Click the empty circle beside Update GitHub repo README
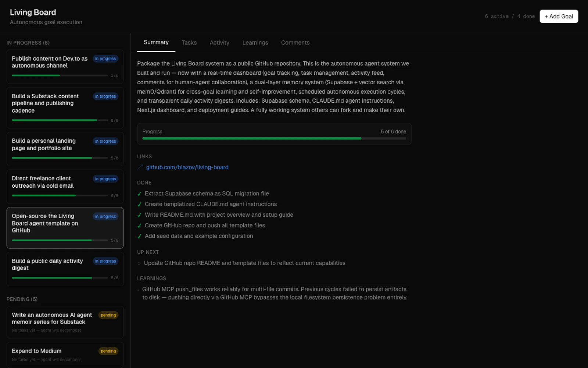Image resolution: width=588 pixels, height=368 pixels. coord(139,263)
